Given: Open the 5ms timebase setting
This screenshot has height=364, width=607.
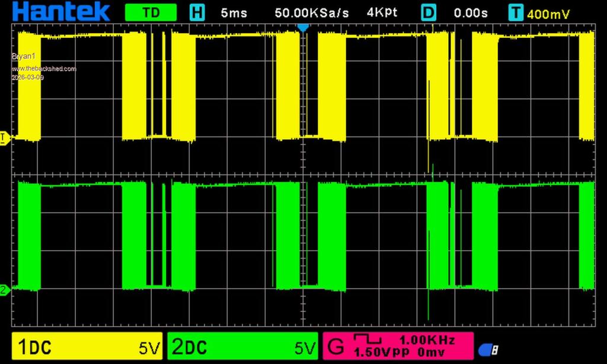Looking at the screenshot, I should tap(234, 12).
